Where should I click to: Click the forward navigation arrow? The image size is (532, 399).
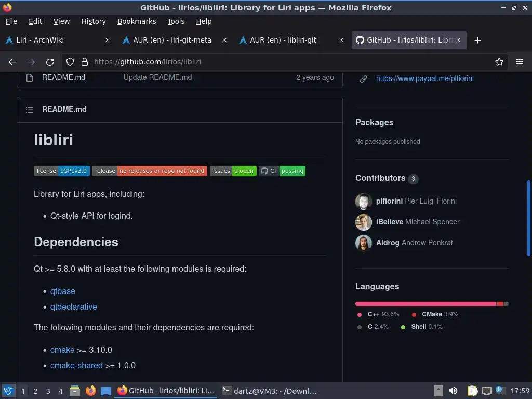[31, 62]
